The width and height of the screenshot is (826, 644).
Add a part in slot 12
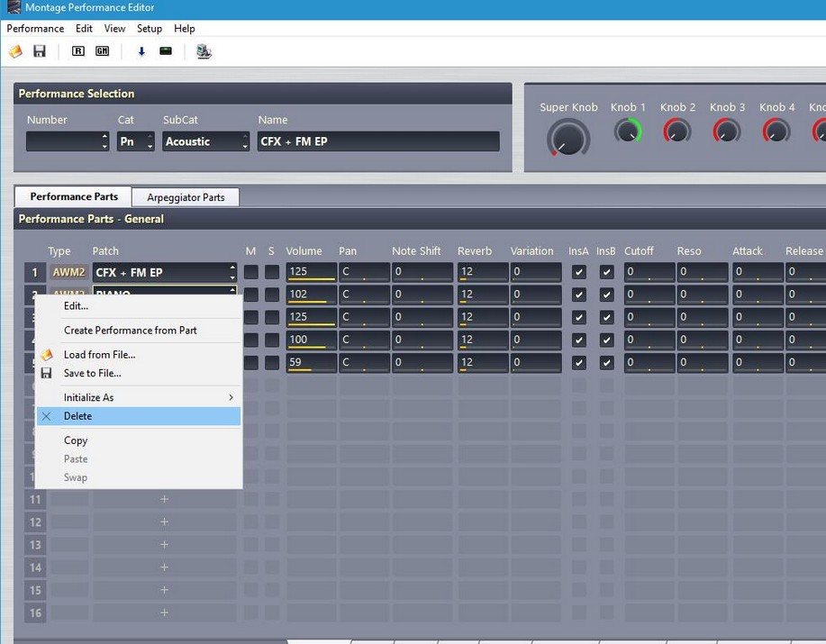pyautogui.click(x=164, y=522)
